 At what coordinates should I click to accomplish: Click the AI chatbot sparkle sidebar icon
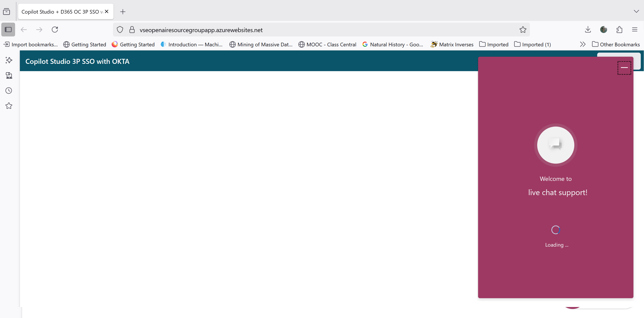9,60
